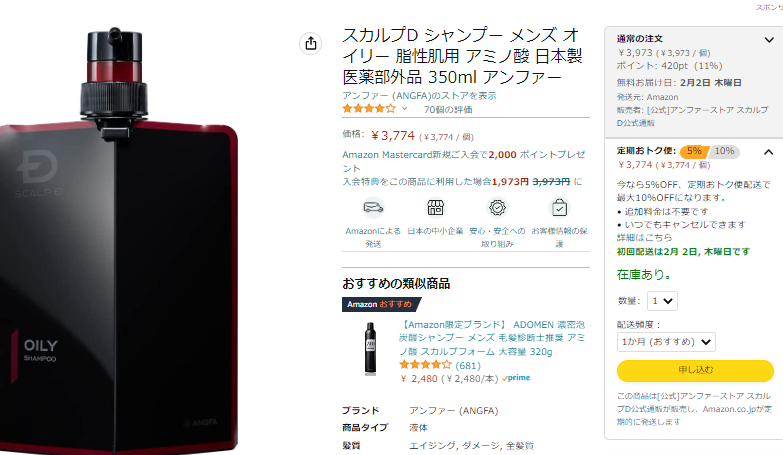
Task: Click the ADOMEN shampoo thumbnail image
Action: pos(370,348)
